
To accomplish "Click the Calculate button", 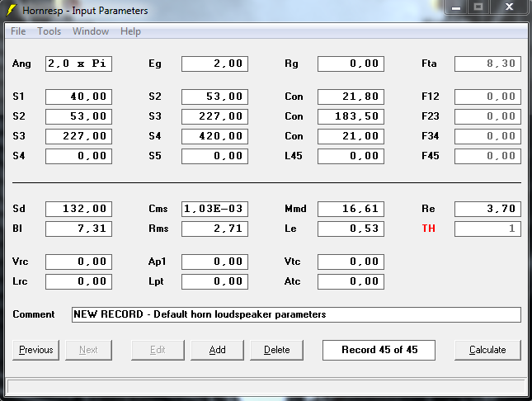I will 487,350.
